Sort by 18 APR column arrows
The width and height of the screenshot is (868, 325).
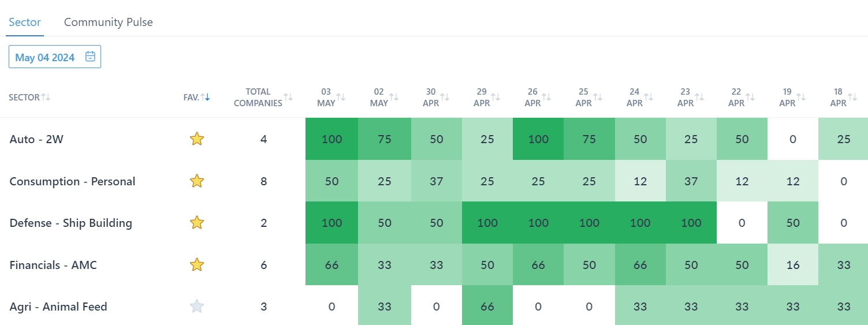pos(852,97)
